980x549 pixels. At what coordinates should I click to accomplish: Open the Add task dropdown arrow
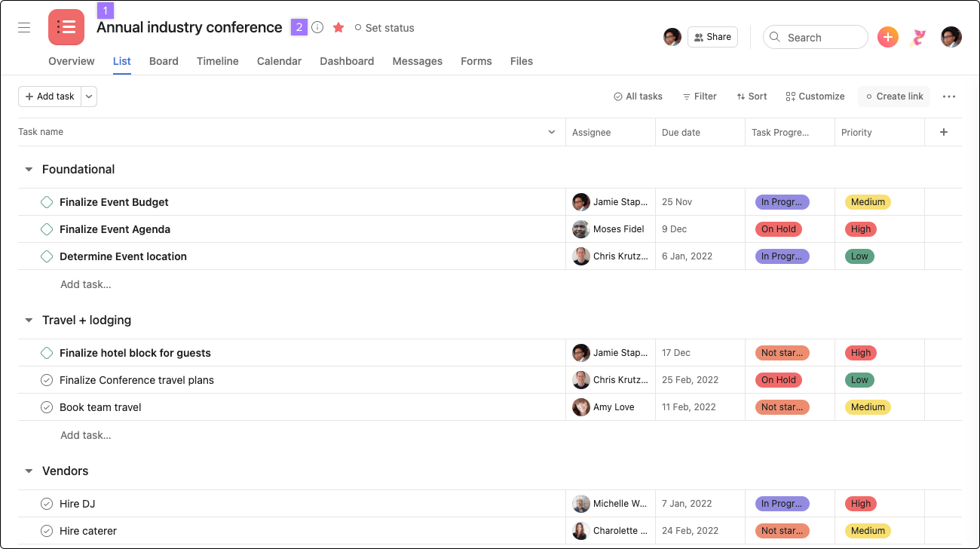pos(89,97)
